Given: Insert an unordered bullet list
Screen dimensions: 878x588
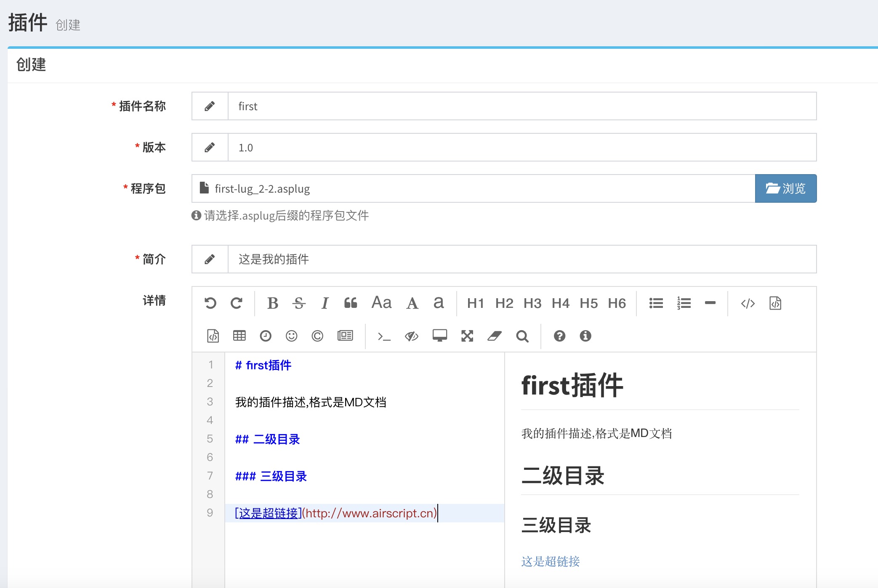Looking at the screenshot, I should (656, 303).
